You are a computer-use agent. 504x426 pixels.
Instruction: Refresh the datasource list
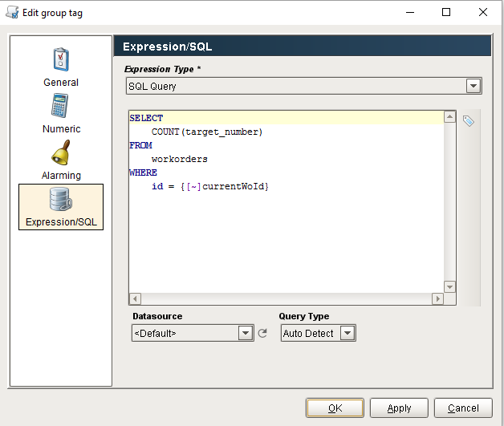pyautogui.click(x=262, y=333)
